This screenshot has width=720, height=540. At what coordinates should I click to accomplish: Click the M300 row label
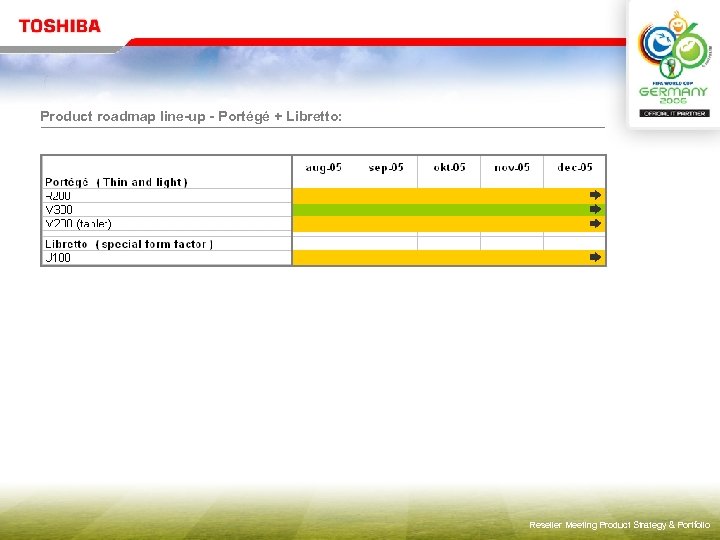click(59, 210)
